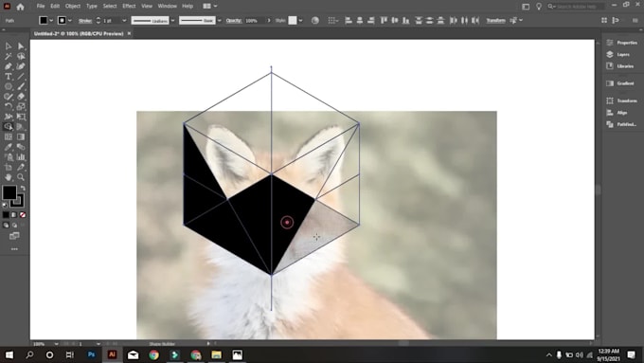The height and width of the screenshot is (363, 644).
Task: Select the Eraser tool
Action: click(x=21, y=96)
